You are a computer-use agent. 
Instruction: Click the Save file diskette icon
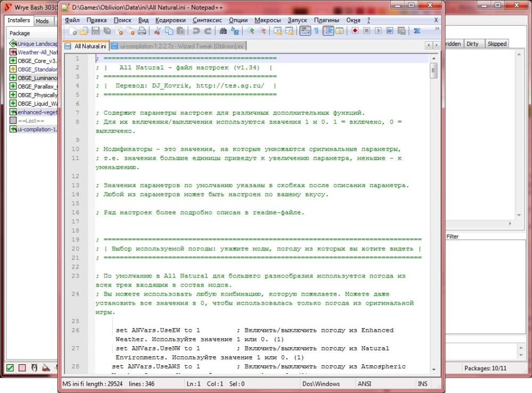click(x=96, y=31)
